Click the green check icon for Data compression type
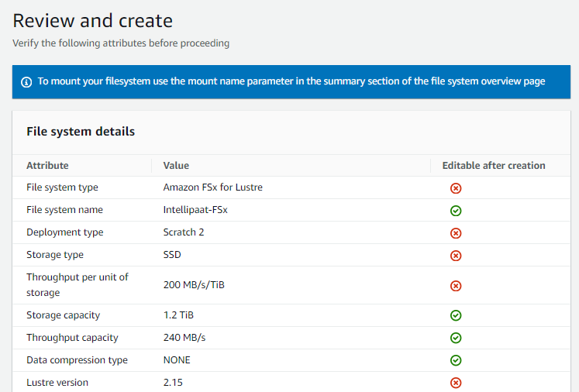579x392 pixels. [456, 360]
